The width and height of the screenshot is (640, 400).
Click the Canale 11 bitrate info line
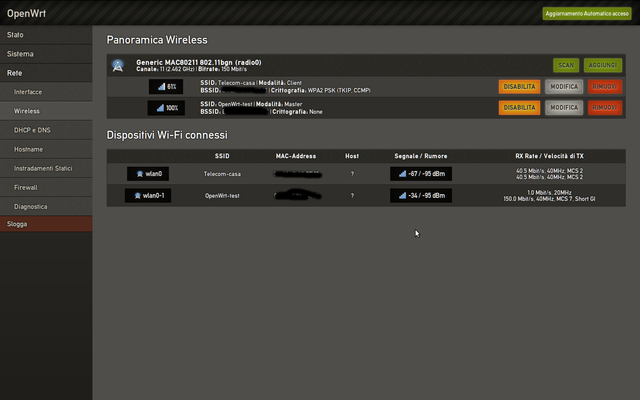pos(191,69)
